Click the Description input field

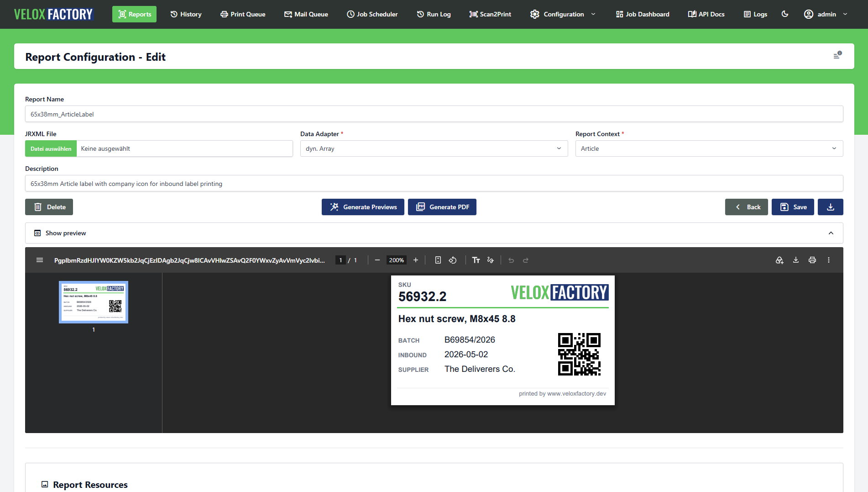pos(434,183)
